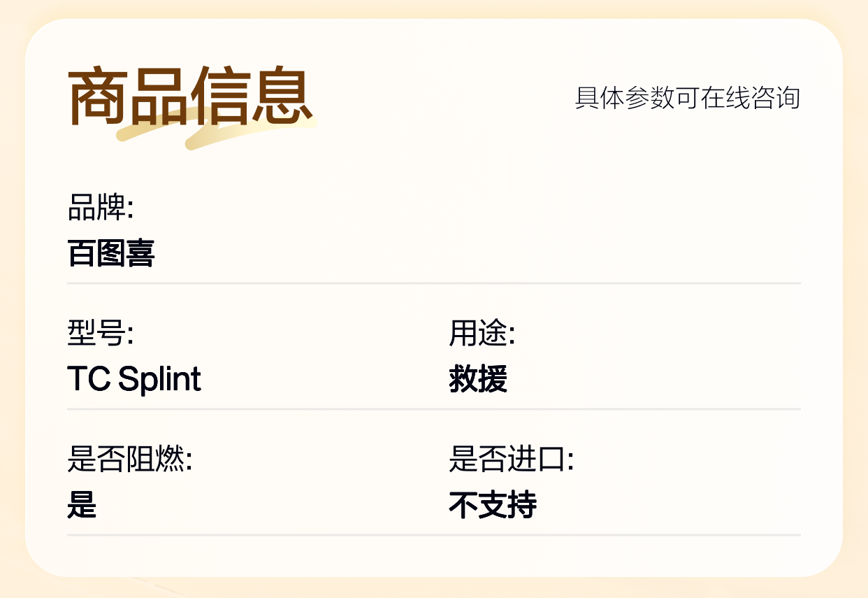
Task: Open the 具体参数可在线咨询 link
Action: (x=687, y=98)
